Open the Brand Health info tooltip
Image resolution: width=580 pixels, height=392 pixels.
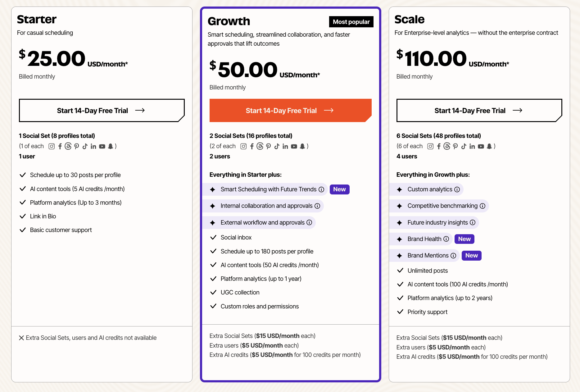click(x=446, y=239)
